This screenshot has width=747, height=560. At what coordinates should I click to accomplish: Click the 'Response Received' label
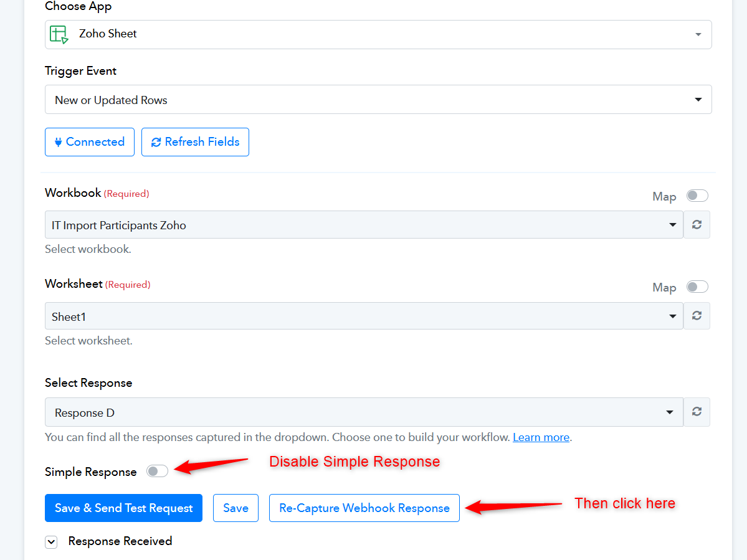point(120,541)
